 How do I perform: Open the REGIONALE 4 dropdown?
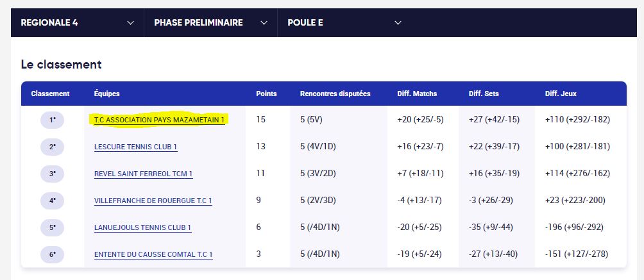click(x=78, y=22)
